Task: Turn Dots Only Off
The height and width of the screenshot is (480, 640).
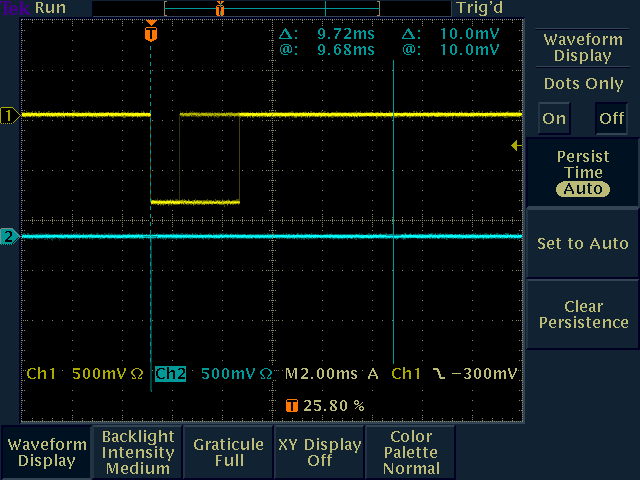Action: 611,118
